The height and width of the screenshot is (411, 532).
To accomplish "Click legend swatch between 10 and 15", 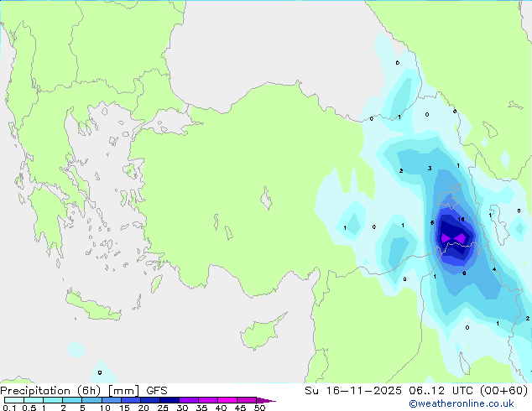I will (111, 400).
